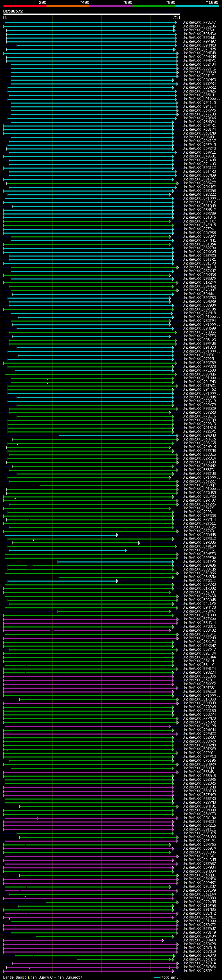Select hit label UniRef100_Q6F336
Viewport: 222px width, 980px height.
point(199,516)
